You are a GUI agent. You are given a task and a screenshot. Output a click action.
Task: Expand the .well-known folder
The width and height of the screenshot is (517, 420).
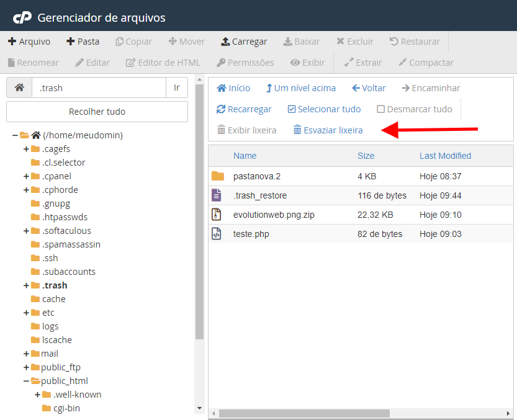(38, 395)
